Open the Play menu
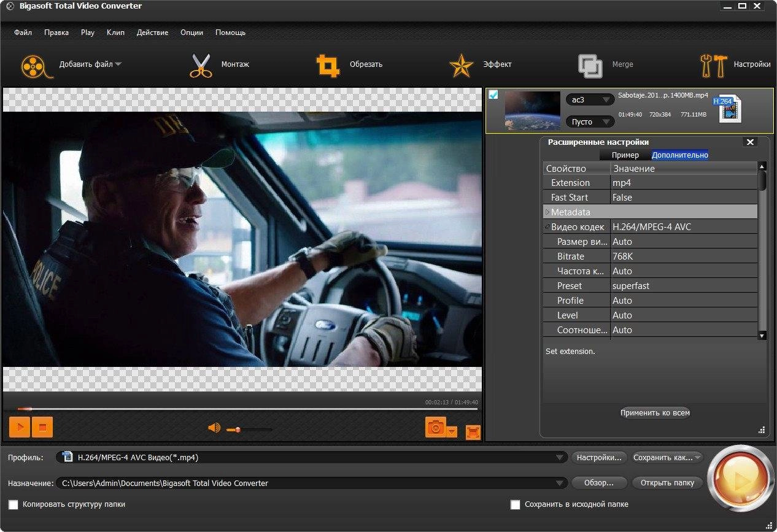Screen dimensions: 777x532 tap(88, 32)
